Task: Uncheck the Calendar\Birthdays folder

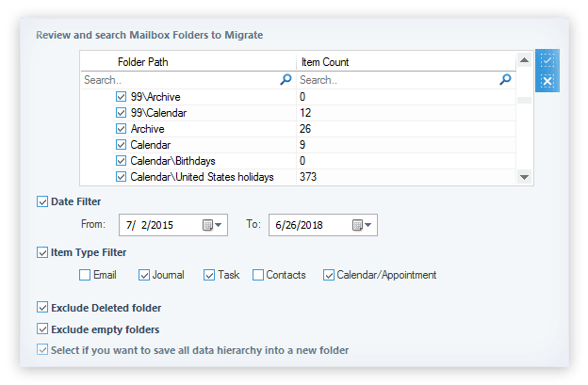Action: [121, 161]
